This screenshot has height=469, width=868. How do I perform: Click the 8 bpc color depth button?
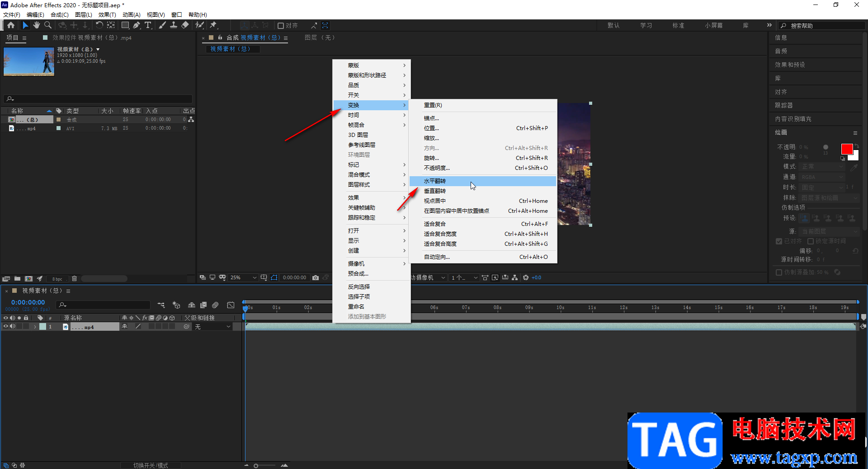[x=57, y=279]
